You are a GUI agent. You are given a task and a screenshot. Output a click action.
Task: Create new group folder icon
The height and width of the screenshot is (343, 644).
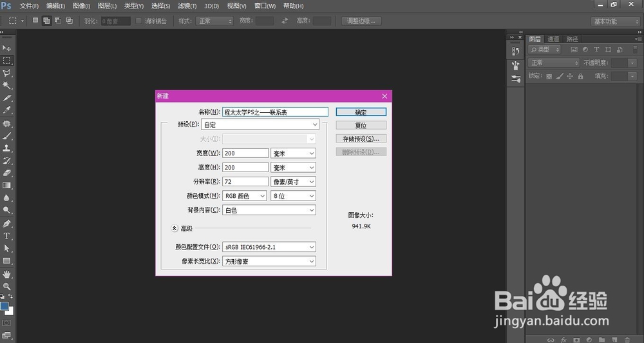[x=601, y=340]
